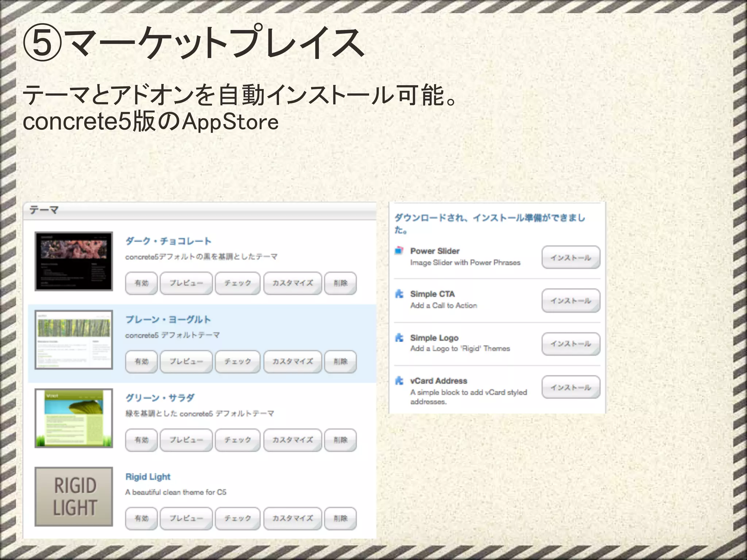This screenshot has width=747, height=560.
Task: Click the 'Add a Logo to Rigid Themes' description
Action: pyautogui.click(x=460, y=349)
